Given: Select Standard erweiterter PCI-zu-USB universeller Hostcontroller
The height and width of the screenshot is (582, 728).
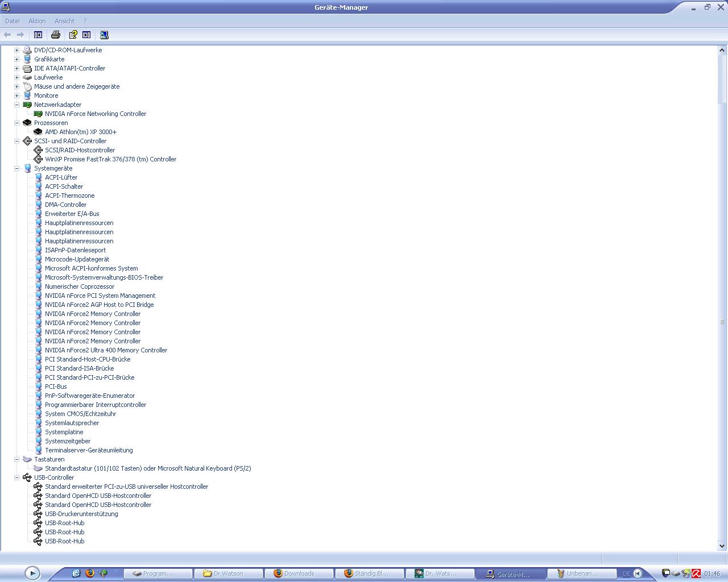Looking at the screenshot, I should 126,487.
